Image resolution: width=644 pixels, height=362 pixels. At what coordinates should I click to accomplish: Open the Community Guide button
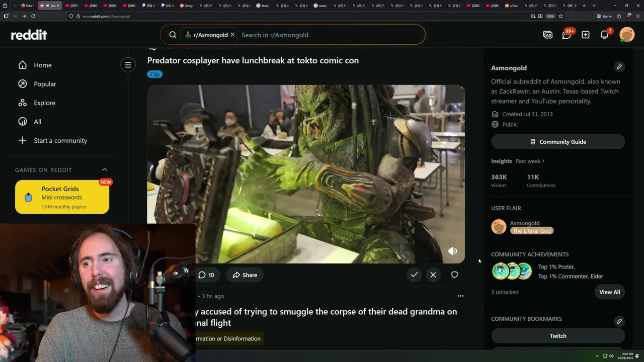point(558,142)
